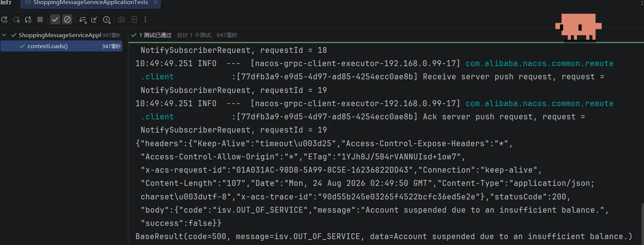Viewport: 644px width, 245px height.
Task: Open the more options vertical dots menu
Action: point(145,19)
